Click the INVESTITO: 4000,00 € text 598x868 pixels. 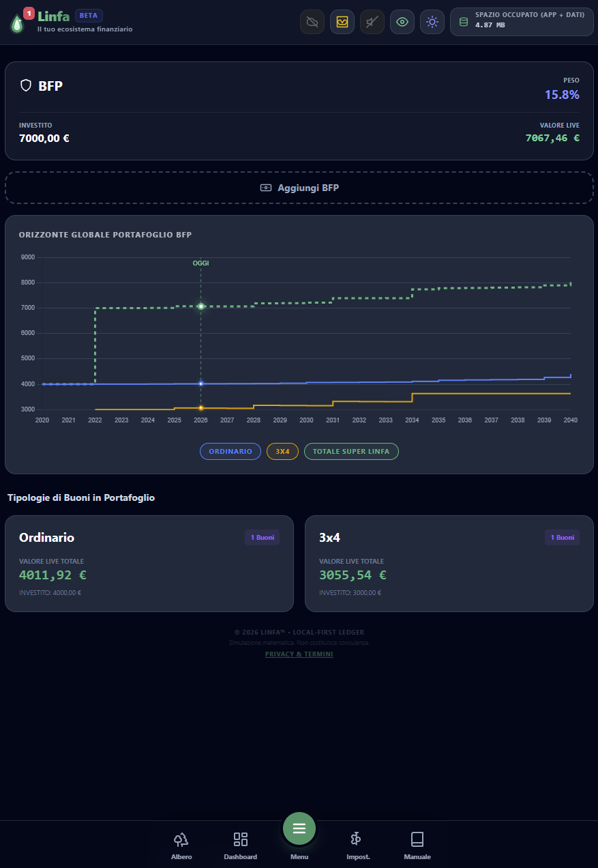[50, 593]
